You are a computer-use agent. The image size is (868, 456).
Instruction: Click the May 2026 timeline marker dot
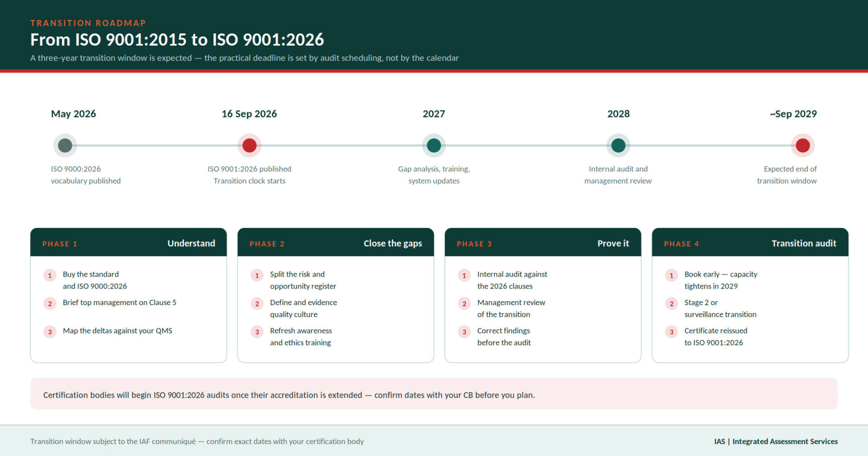click(x=65, y=146)
